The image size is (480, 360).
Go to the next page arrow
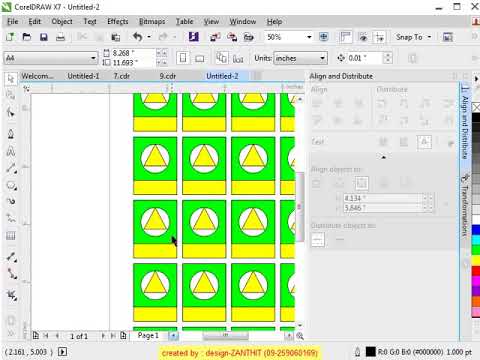[x=103, y=336]
